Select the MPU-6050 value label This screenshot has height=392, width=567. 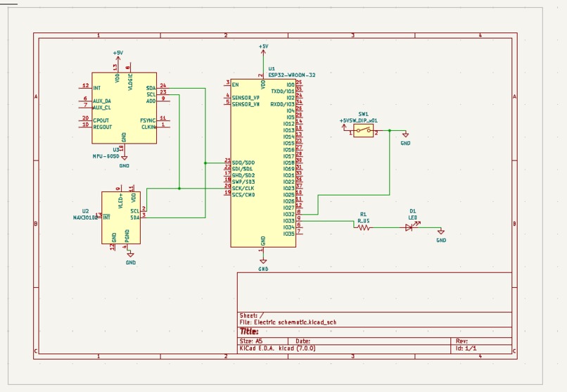[106, 156]
